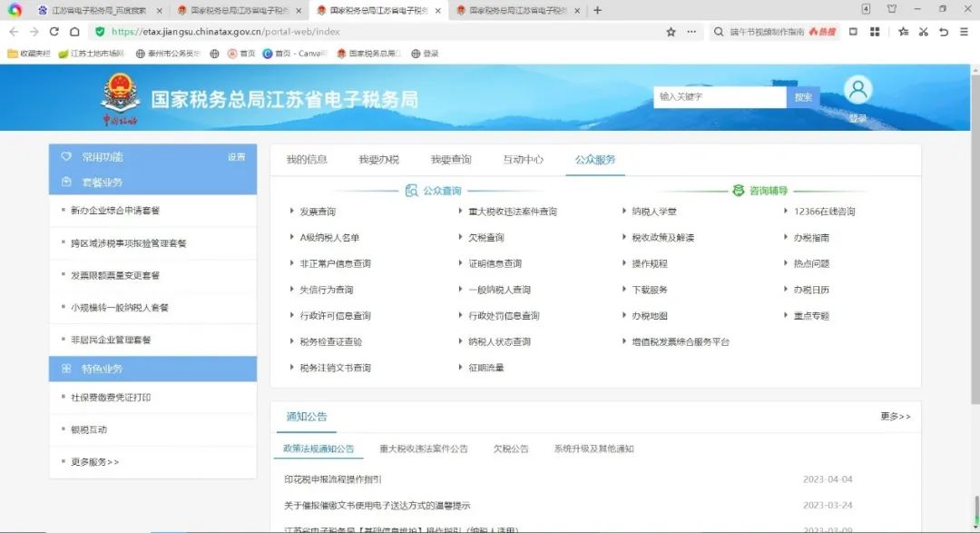The height and width of the screenshot is (533, 980).
Task: Select the 欠税公告 notice tab
Action: 511,449
